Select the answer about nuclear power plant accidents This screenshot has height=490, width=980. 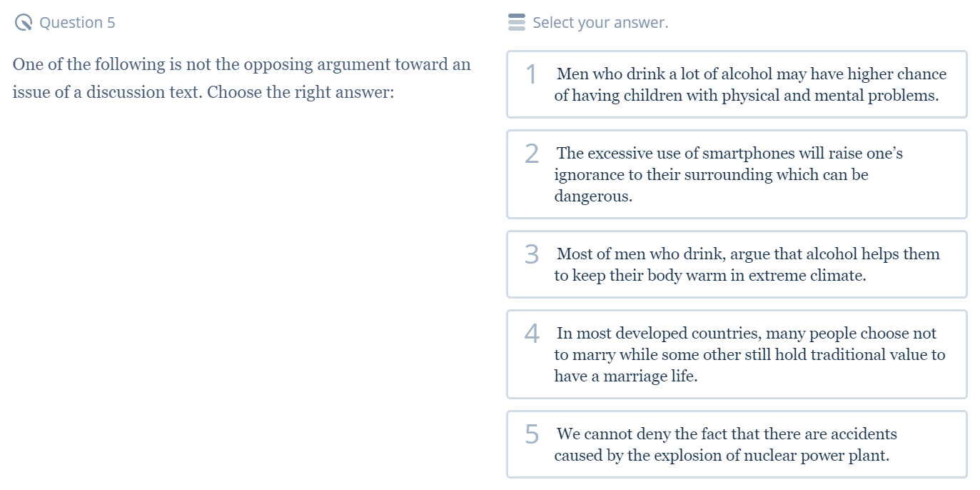click(737, 444)
